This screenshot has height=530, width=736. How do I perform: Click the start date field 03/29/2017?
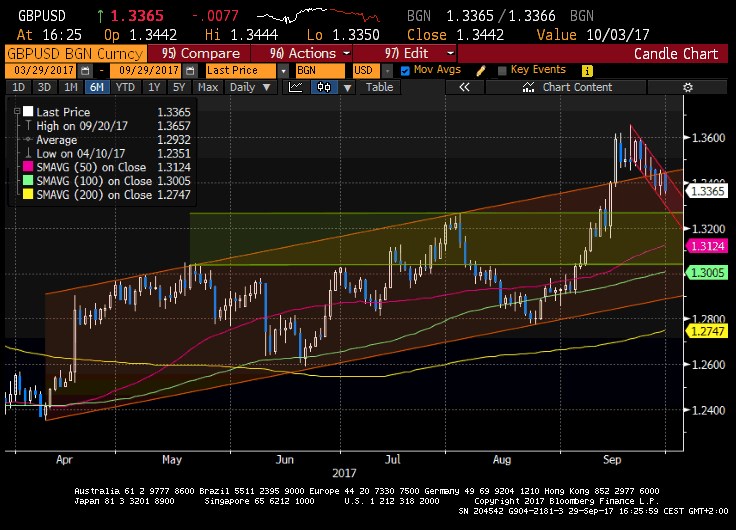point(41,71)
